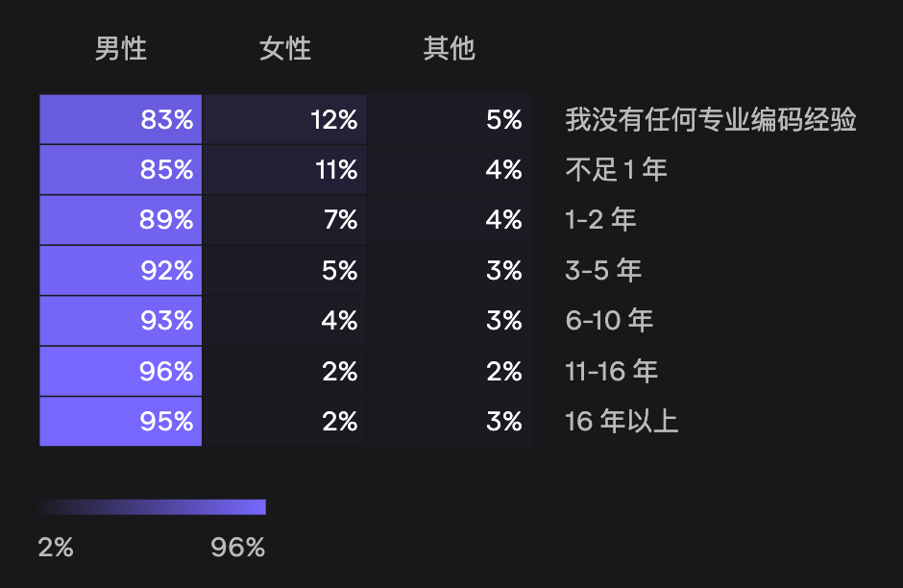Click the 7% female cell

point(284,219)
